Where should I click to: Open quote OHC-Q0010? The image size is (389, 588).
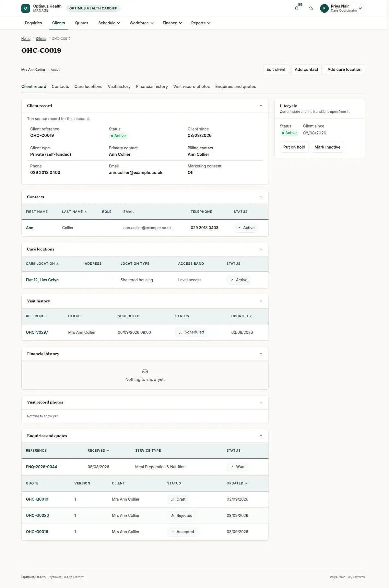pos(37,499)
